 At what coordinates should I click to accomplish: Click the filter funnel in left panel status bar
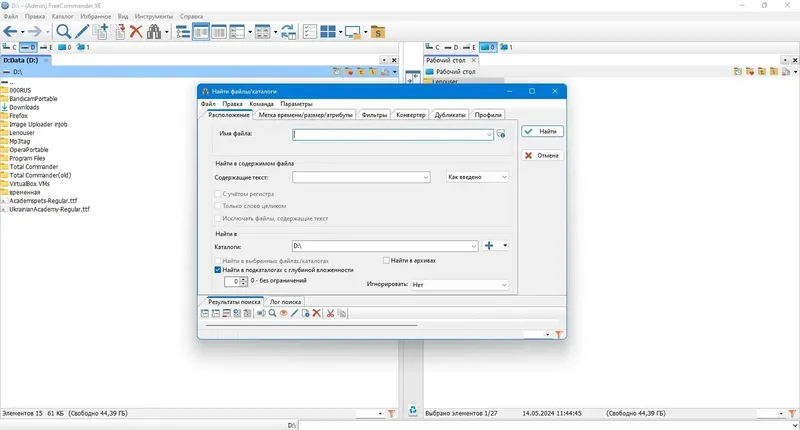coord(391,414)
